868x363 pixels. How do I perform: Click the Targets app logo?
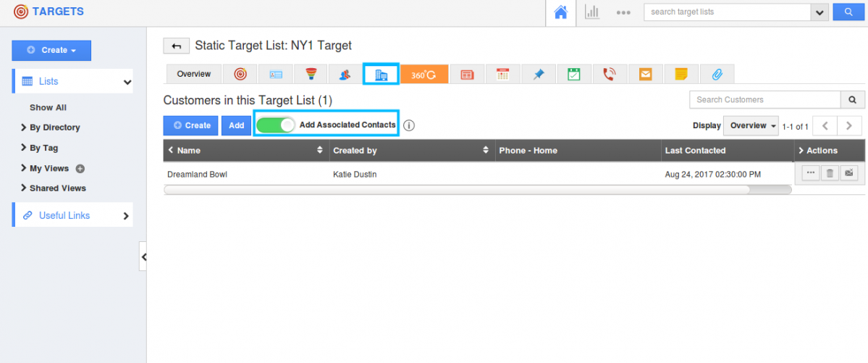[x=21, y=12]
